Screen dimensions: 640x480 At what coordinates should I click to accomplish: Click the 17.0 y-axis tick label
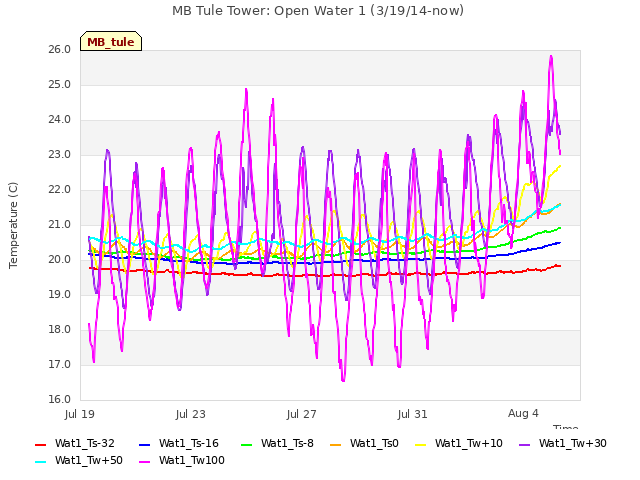pos(60,364)
